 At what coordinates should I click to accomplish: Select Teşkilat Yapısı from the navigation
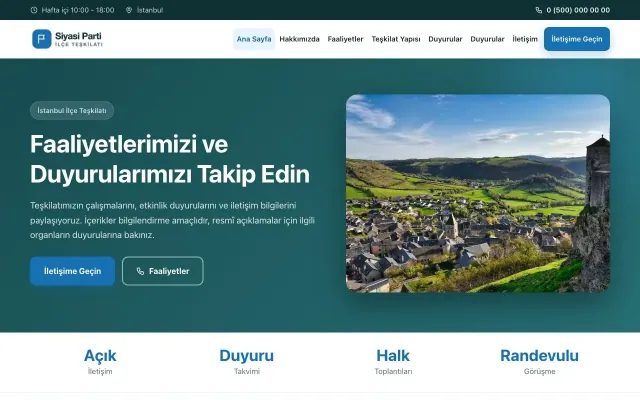(396, 39)
